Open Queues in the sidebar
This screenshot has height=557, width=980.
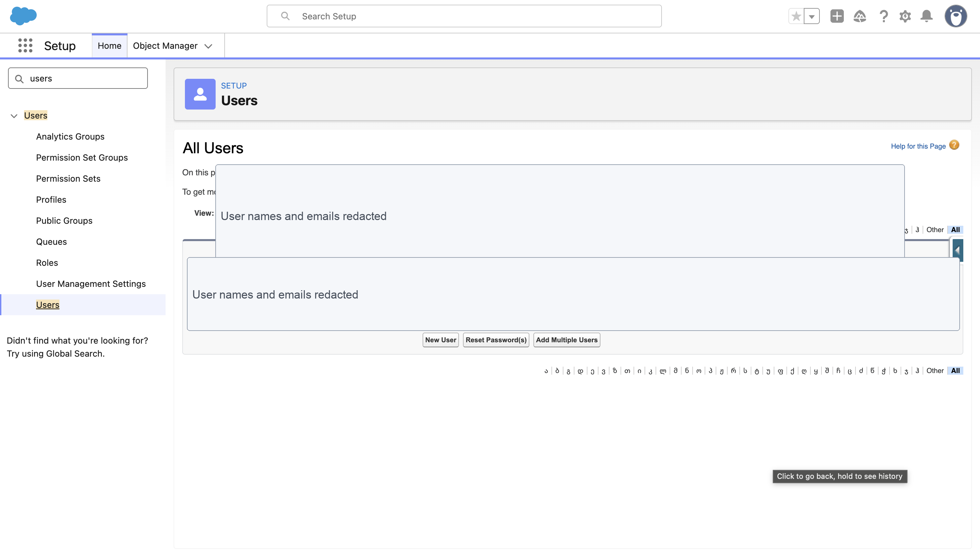pyautogui.click(x=51, y=241)
